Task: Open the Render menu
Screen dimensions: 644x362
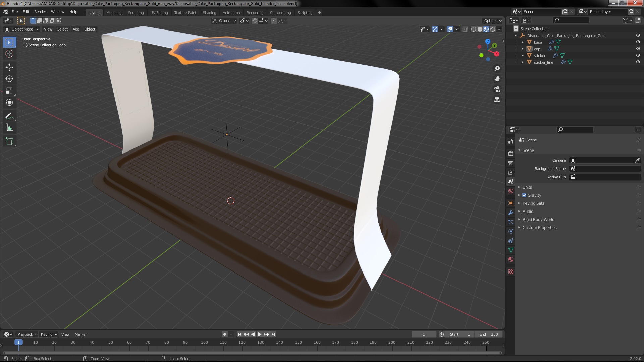Action: [40, 12]
